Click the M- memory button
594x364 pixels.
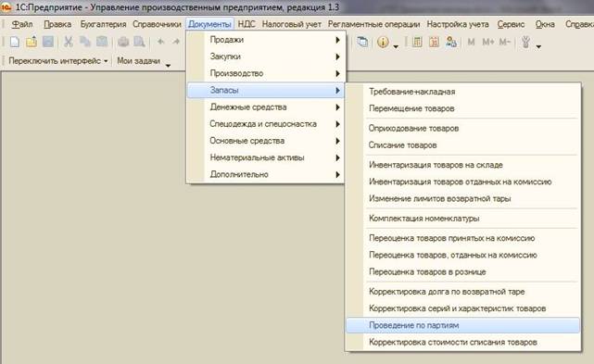click(505, 42)
